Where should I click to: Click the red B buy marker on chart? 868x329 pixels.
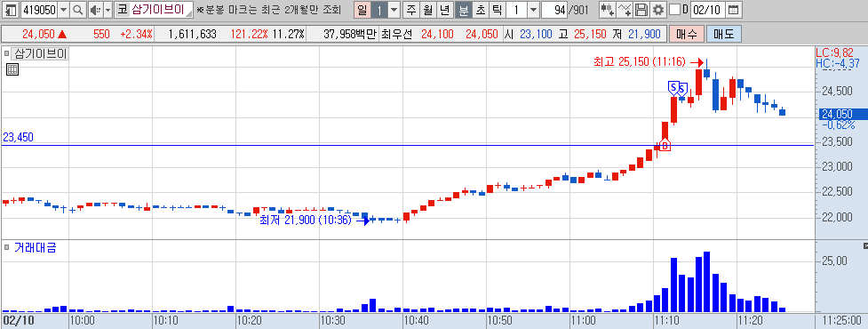click(665, 146)
